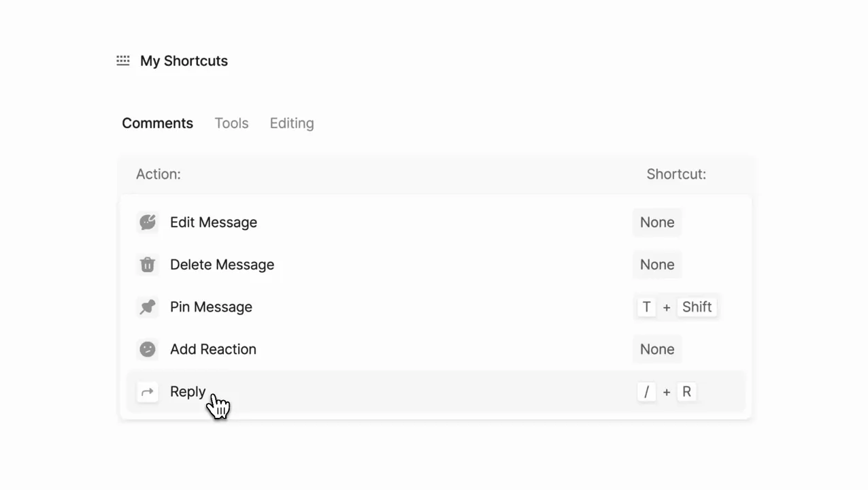868x490 pixels.
Task: Click None shortcut beside Add Reaction
Action: [657, 349]
